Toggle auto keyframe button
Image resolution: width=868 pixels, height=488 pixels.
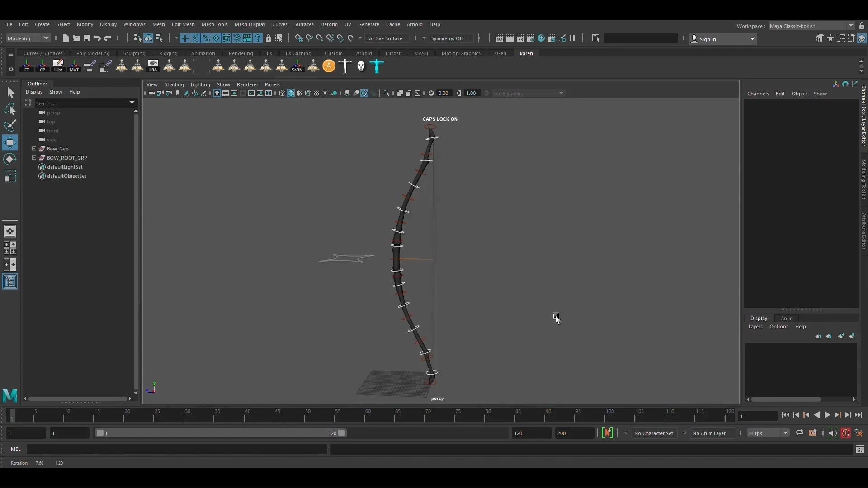tap(845, 433)
